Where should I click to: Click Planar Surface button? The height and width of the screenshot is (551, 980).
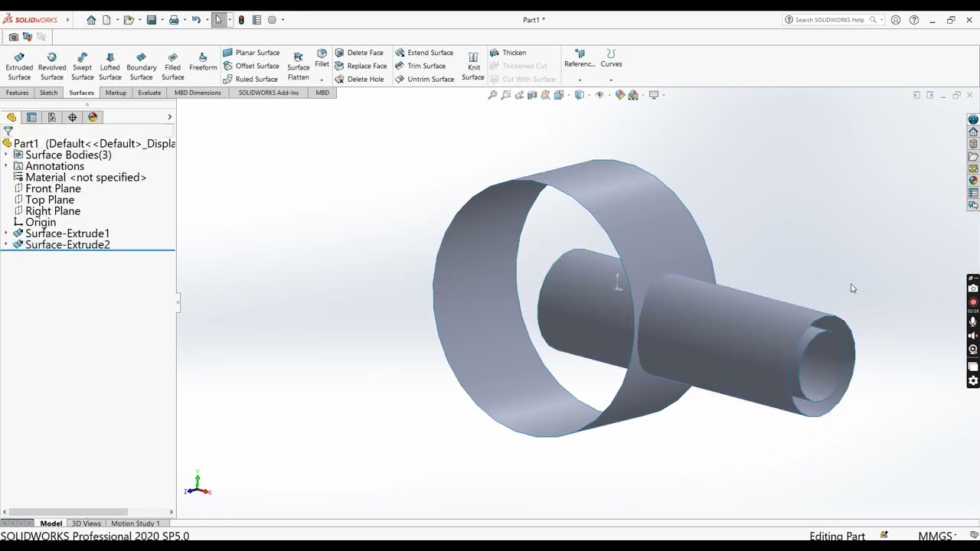[x=251, y=53]
